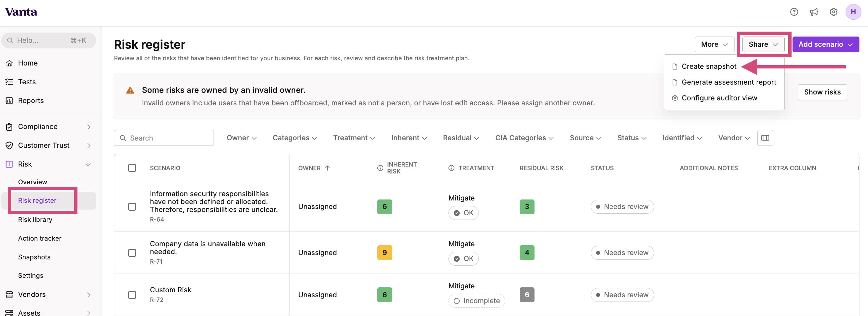Expand the Vendors section chevron
The image size is (868, 316).
(89, 295)
